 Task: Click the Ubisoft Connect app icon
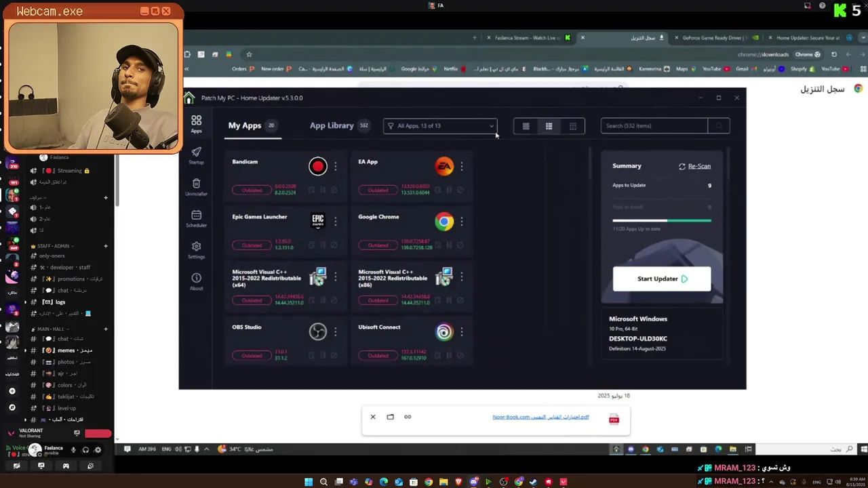[444, 331]
